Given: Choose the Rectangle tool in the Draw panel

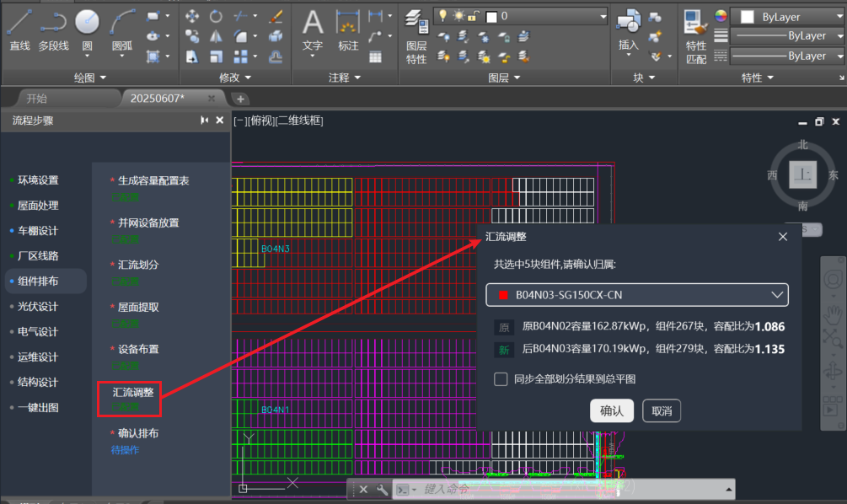Looking at the screenshot, I should point(153,17).
